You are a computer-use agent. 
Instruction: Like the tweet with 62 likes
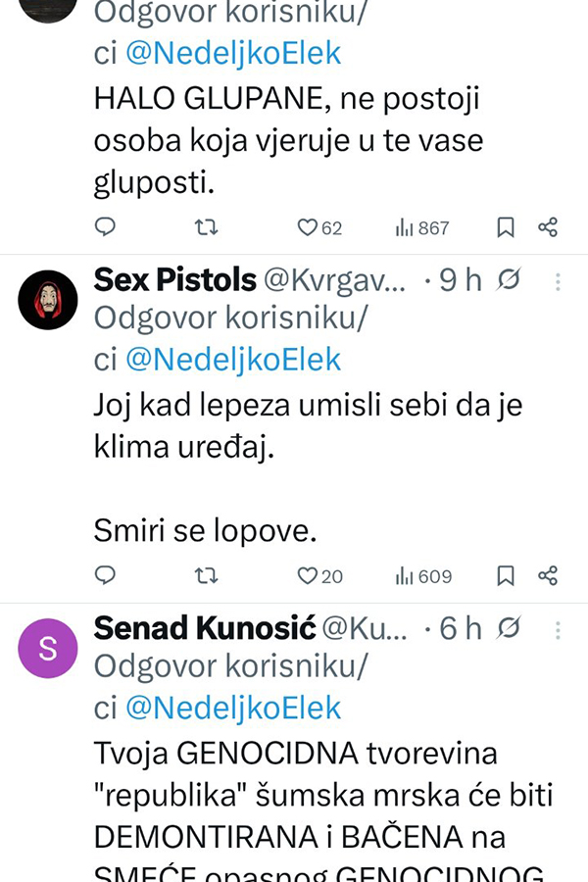pyautogui.click(x=309, y=227)
